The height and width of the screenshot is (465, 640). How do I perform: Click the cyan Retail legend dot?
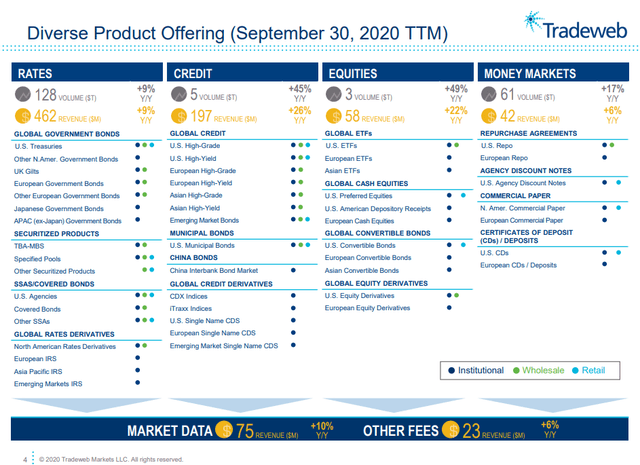[576, 371]
